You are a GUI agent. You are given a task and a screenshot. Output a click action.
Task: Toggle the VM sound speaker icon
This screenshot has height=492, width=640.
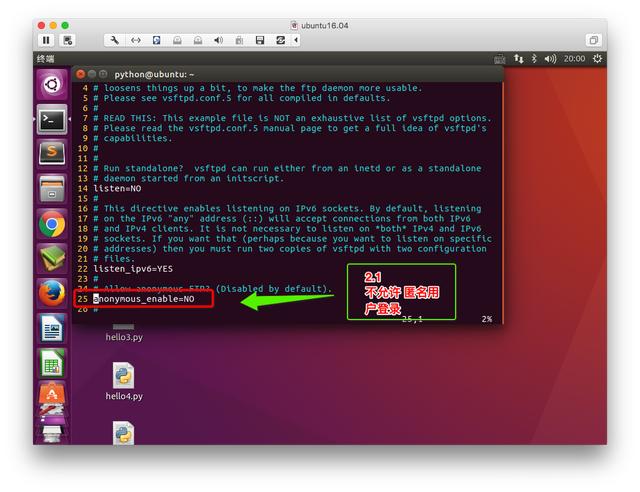coord(218,40)
